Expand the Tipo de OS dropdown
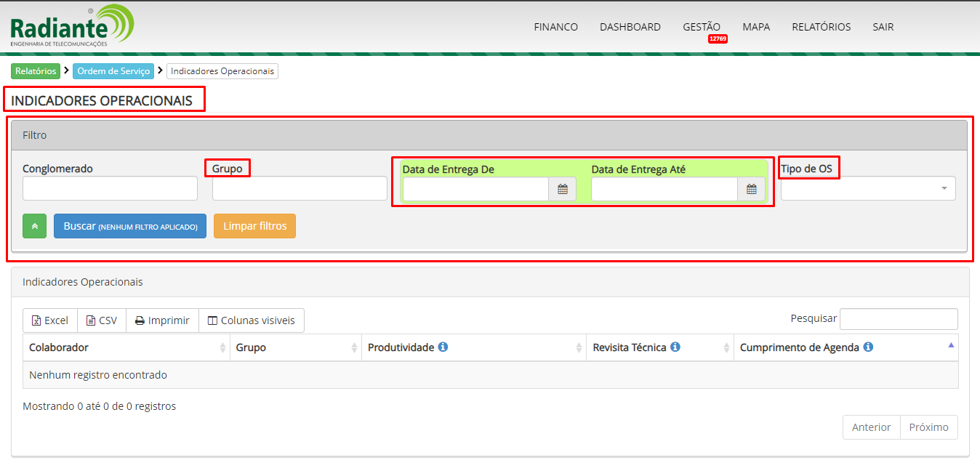This screenshot has width=980, height=460. click(868, 188)
